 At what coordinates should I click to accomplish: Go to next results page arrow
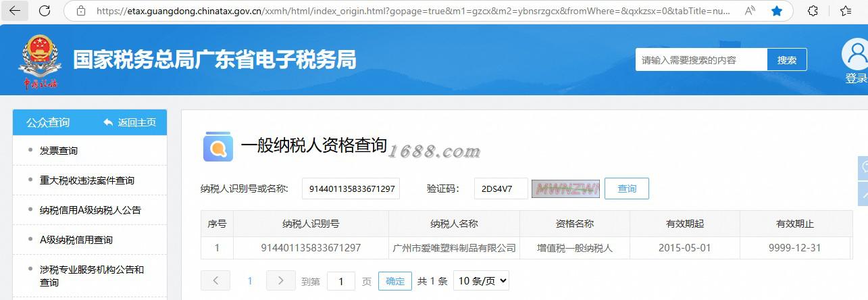tap(281, 280)
